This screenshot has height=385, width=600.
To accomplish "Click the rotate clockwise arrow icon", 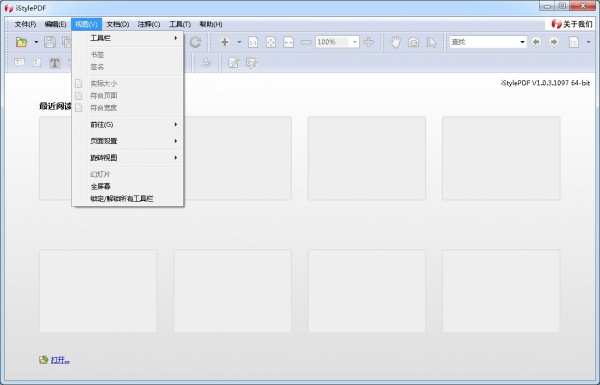I will pyautogui.click(x=196, y=42).
